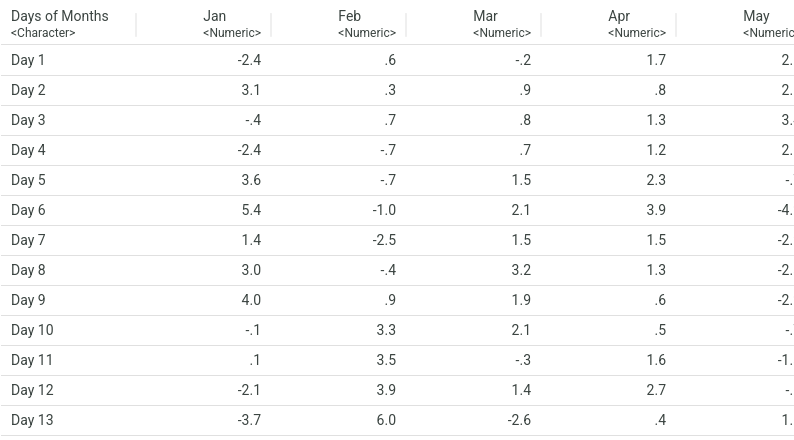Click Feb cell 6.0 in Day 13

point(385,420)
